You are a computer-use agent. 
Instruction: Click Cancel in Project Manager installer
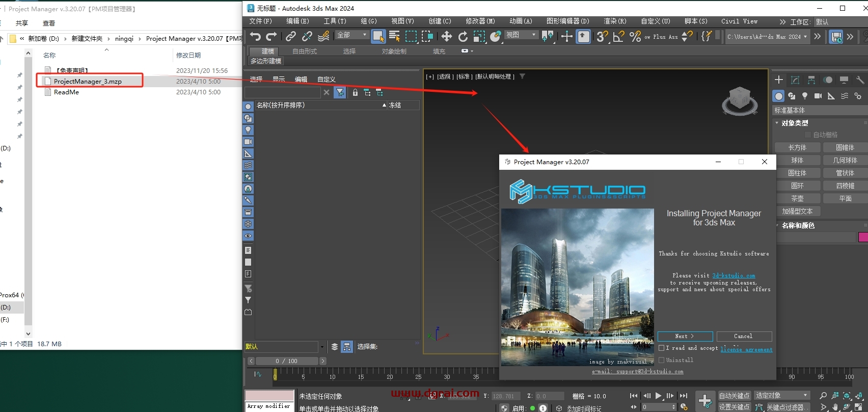click(x=744, y=336)
